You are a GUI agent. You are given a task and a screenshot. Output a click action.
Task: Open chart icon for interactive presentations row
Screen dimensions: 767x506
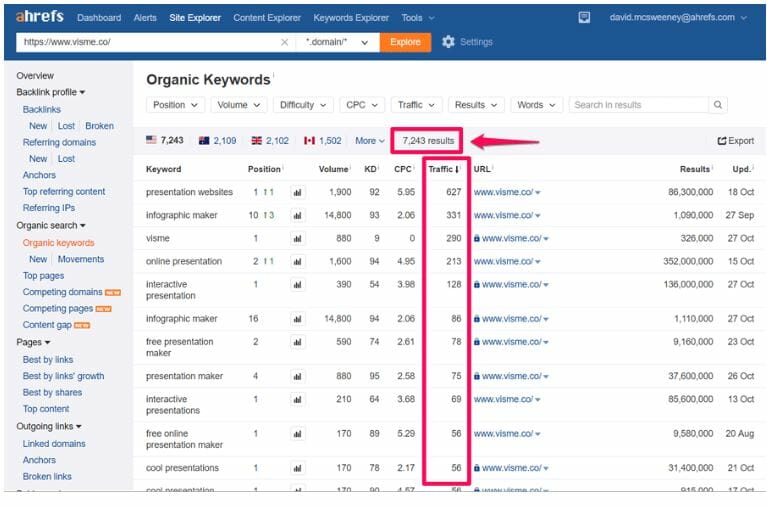pos(297,399)
